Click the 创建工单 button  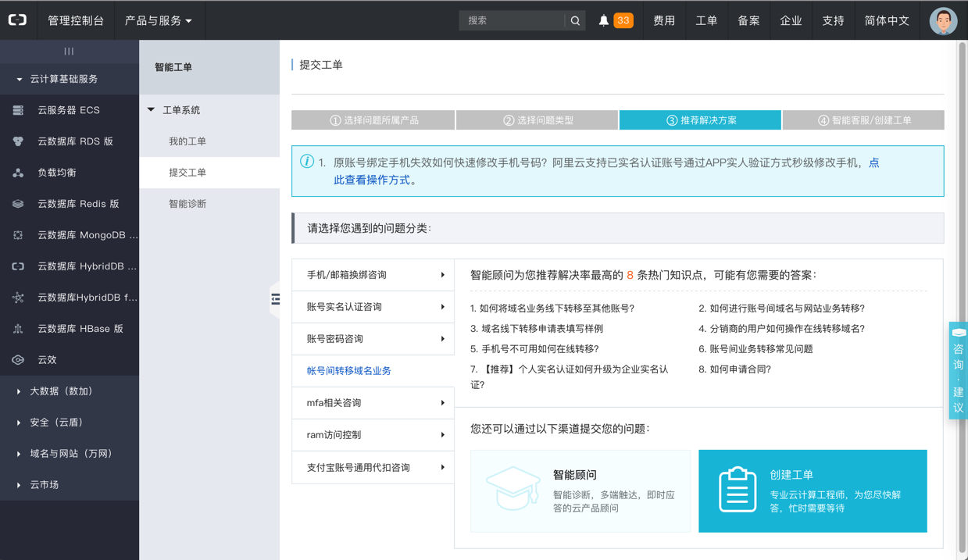click(x=813, y=491)
